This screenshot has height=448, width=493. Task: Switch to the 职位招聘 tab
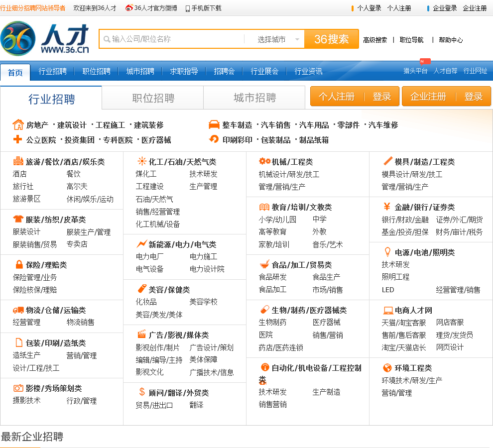click(x=153, y=98)
